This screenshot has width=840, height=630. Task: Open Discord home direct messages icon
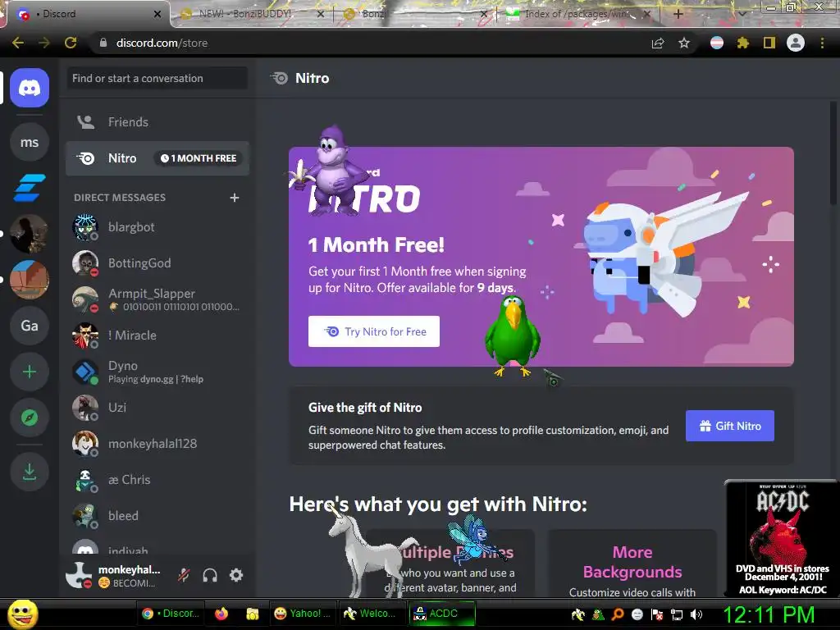point(30,88)
